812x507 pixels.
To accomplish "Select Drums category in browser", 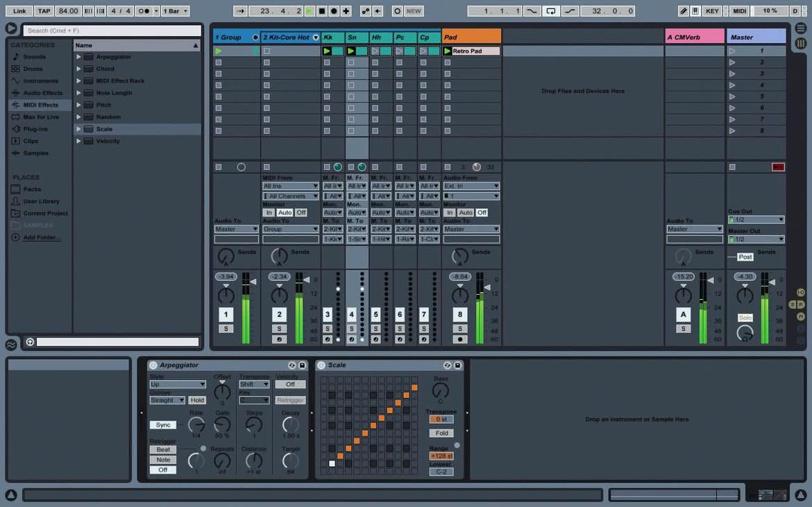I will [33, 69].
